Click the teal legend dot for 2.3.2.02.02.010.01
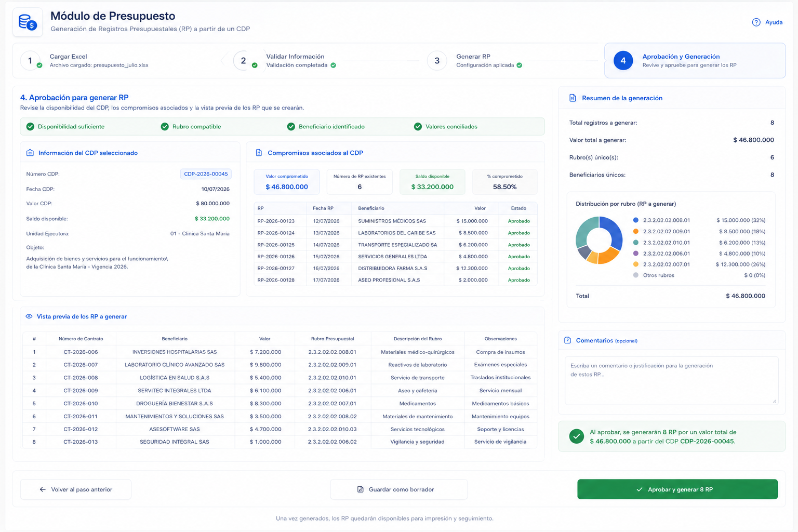Viewport: 798px width, 532px height. click(636, 243)
